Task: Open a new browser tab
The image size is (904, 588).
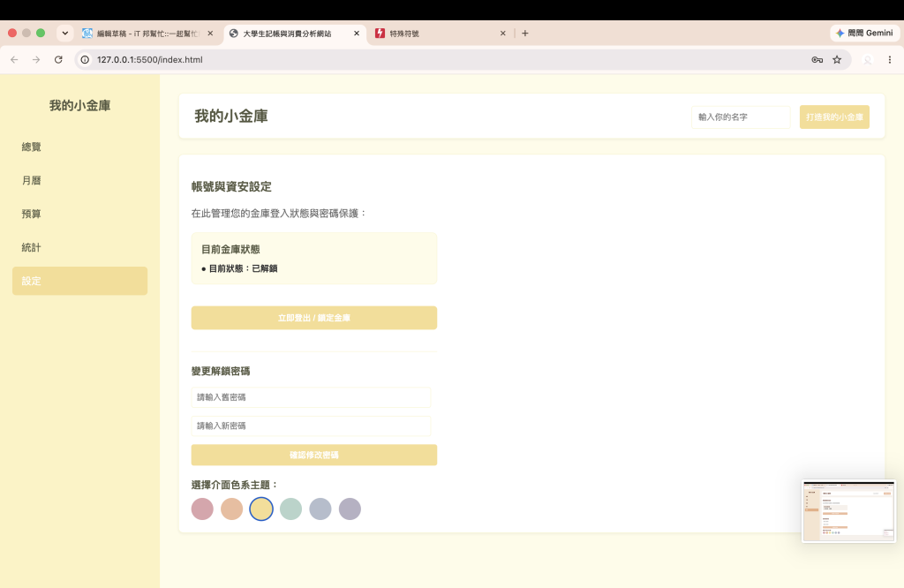Action: pyautogui.click(x=524, y=34)
